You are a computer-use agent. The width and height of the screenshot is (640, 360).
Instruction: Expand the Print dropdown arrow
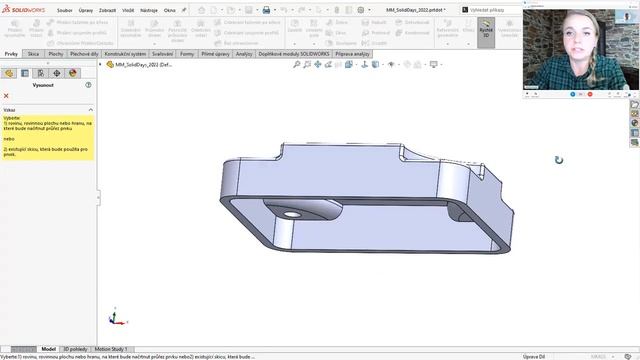(274, 10)
